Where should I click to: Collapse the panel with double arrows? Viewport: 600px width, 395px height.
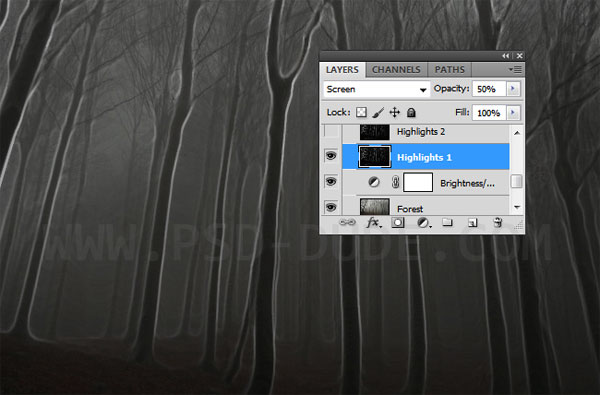pos(505,56)
